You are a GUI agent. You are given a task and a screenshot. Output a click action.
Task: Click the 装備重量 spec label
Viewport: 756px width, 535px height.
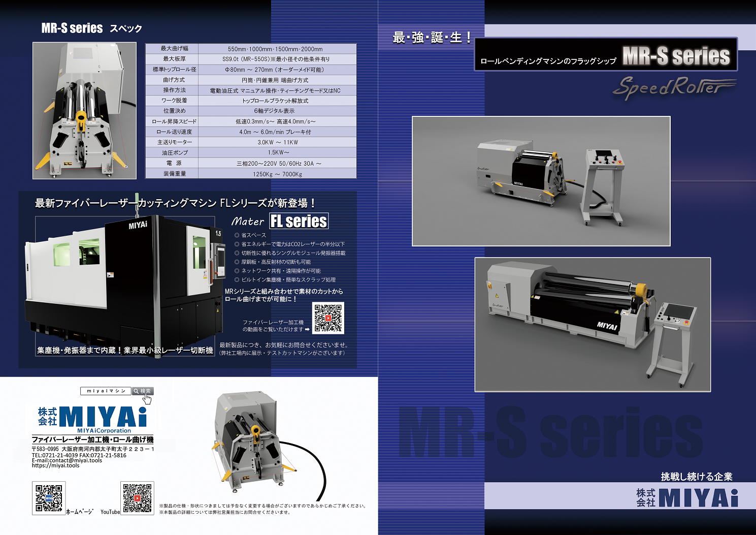[174, 174]
